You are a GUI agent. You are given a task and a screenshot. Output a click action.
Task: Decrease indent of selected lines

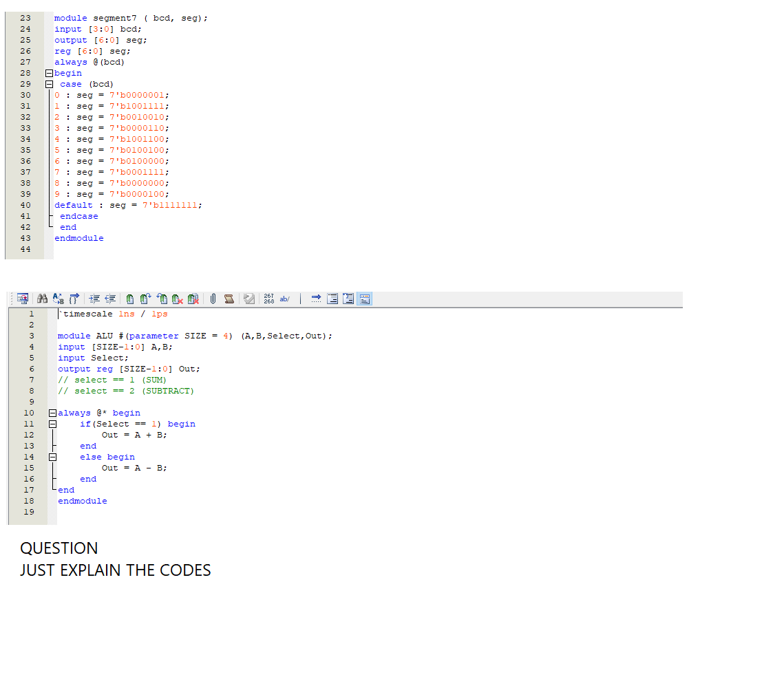[x=110, y=299]
